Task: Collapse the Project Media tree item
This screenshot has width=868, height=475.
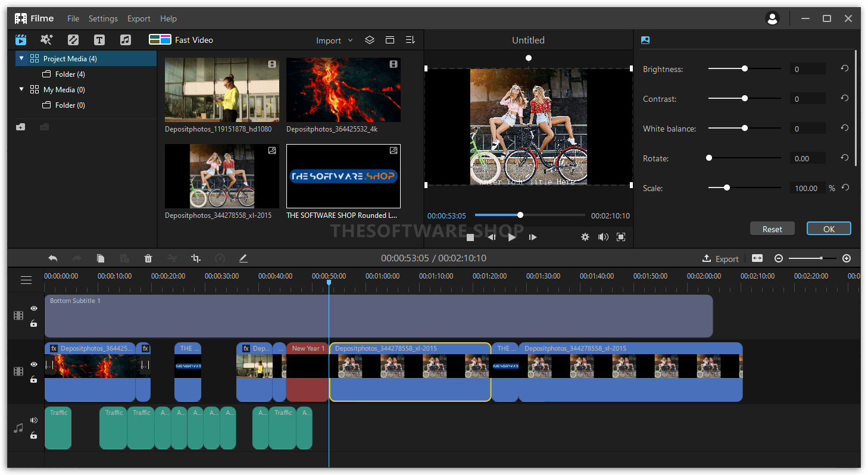Action: 21,58
